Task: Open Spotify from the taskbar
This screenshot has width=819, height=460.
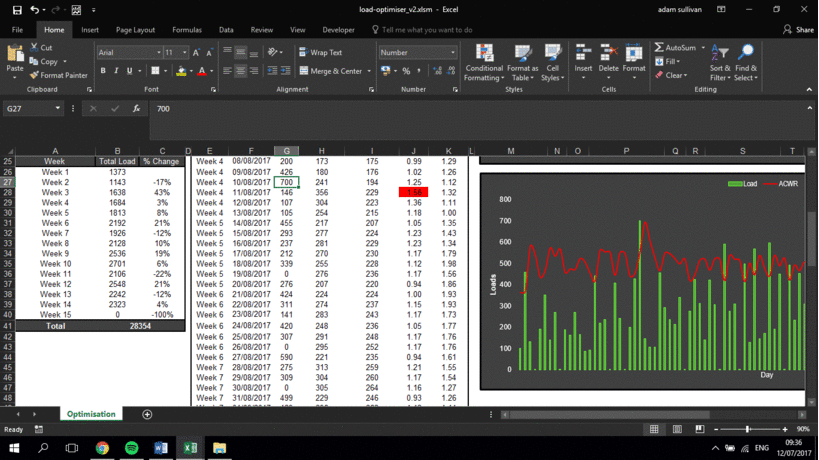Action: [132, 448]
